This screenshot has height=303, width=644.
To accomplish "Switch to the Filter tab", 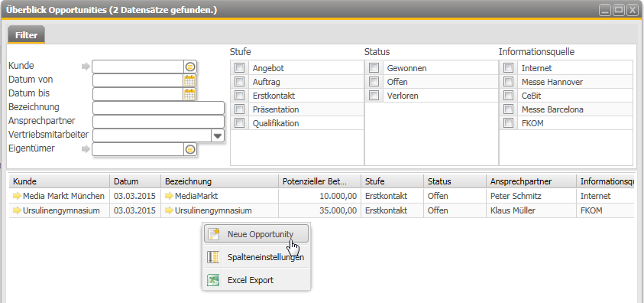I will pos(26,35).
